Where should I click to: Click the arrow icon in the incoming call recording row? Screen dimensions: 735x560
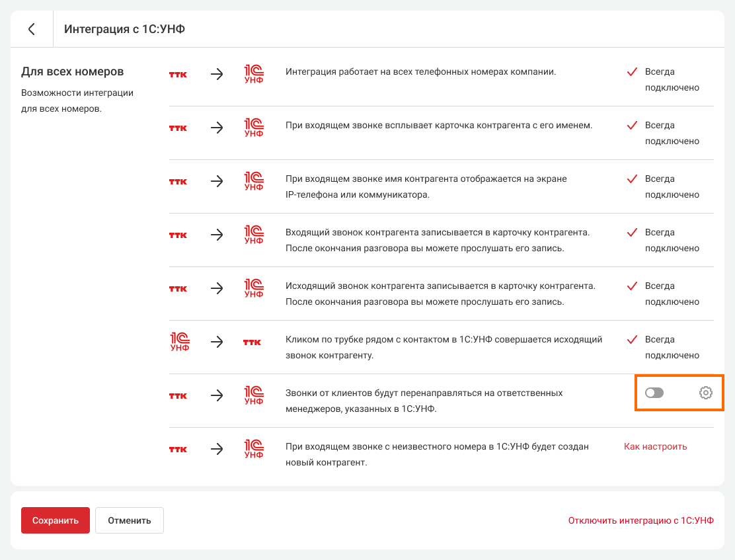coord(217,235)
